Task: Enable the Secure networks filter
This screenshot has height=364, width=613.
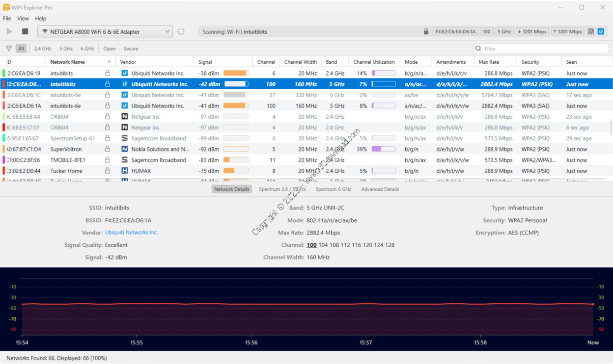Action: (131, 49)
